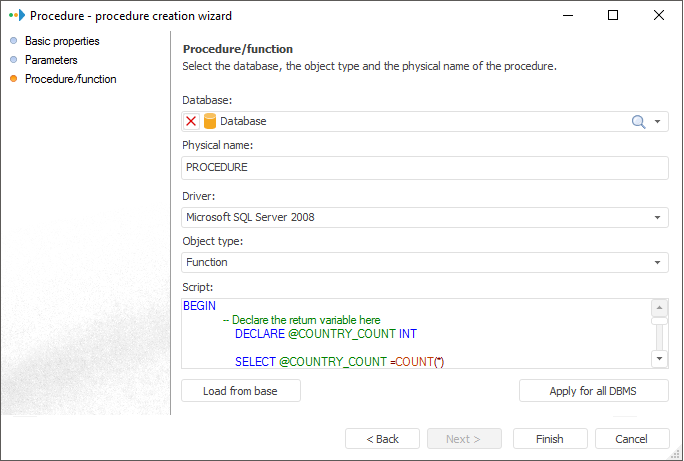Screen dimensions: 684x461
Task: Click the Finish button
Action: coord(549,439)
